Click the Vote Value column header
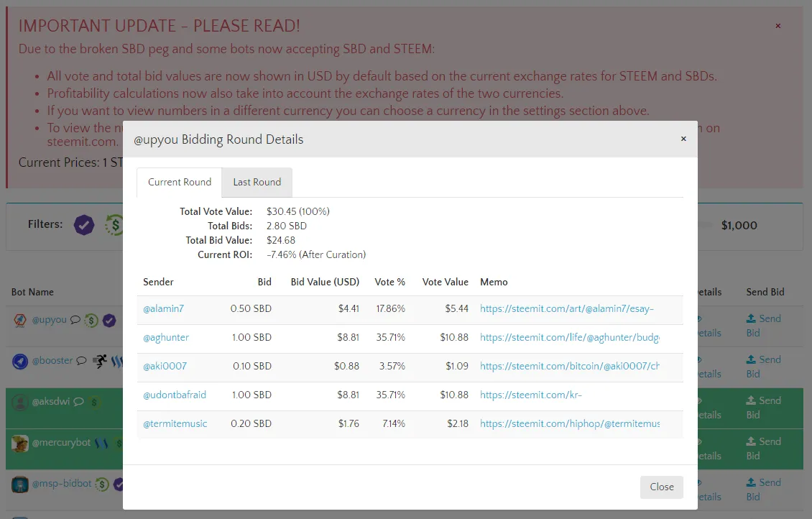 click(445, 283)
